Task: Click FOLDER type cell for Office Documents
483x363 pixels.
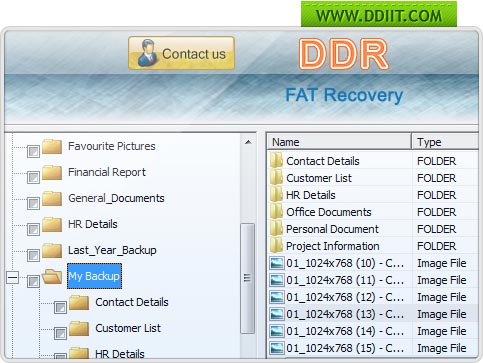Action: [x=436, y=212]
